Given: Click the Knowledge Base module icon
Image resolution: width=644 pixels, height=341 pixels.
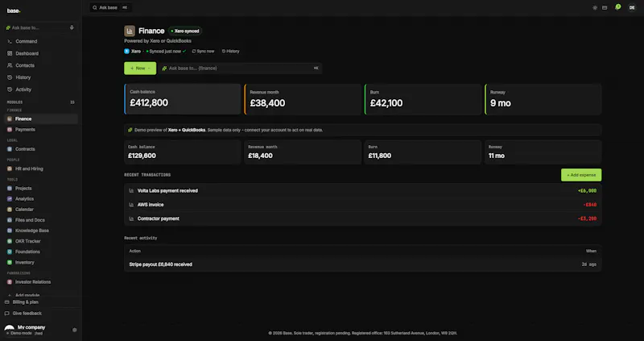Looking at the screenshot, I should (10, 231).
